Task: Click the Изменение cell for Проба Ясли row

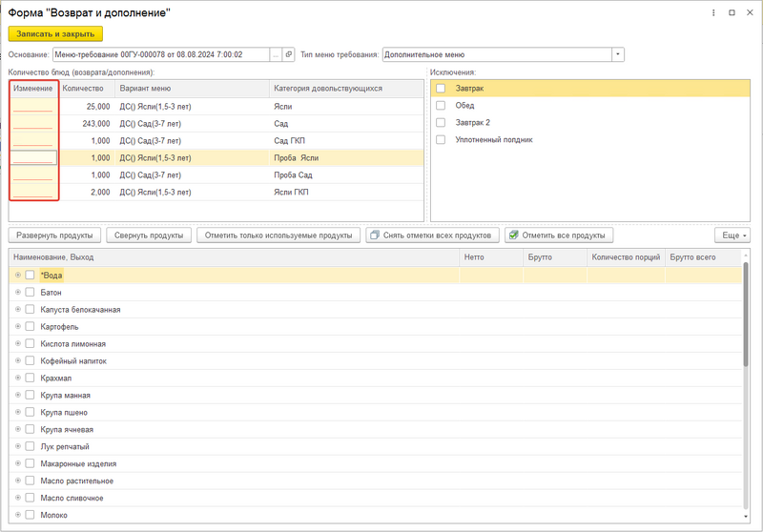Action: coord(34,157)
